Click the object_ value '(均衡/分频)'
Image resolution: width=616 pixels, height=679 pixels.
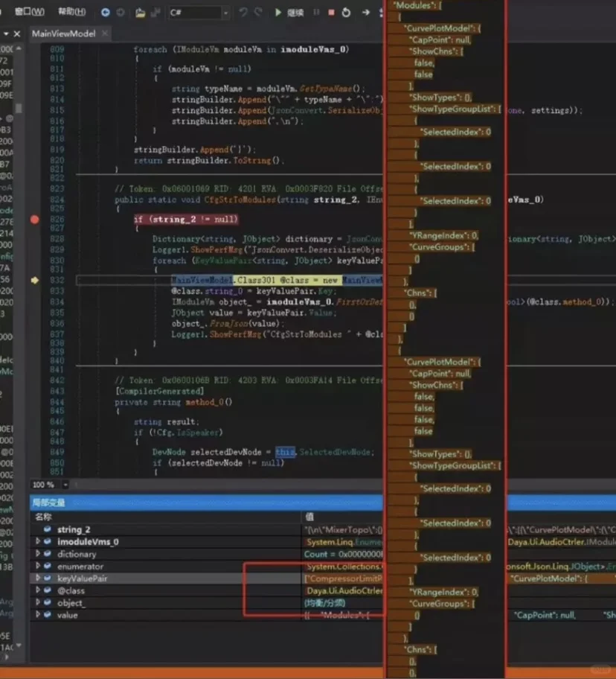point(324,603)
